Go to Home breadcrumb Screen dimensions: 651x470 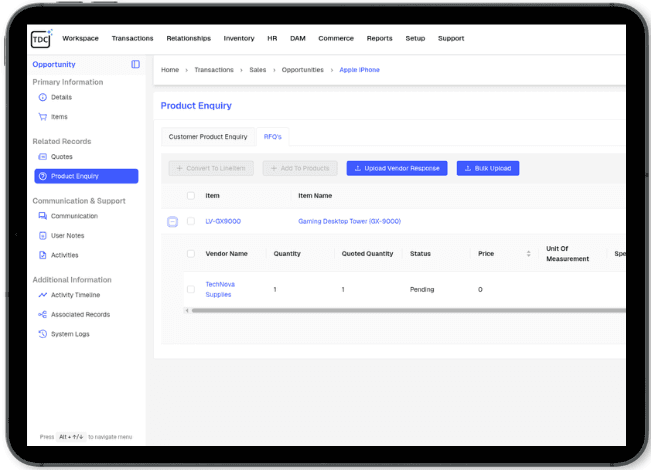(x=170, y=70)
